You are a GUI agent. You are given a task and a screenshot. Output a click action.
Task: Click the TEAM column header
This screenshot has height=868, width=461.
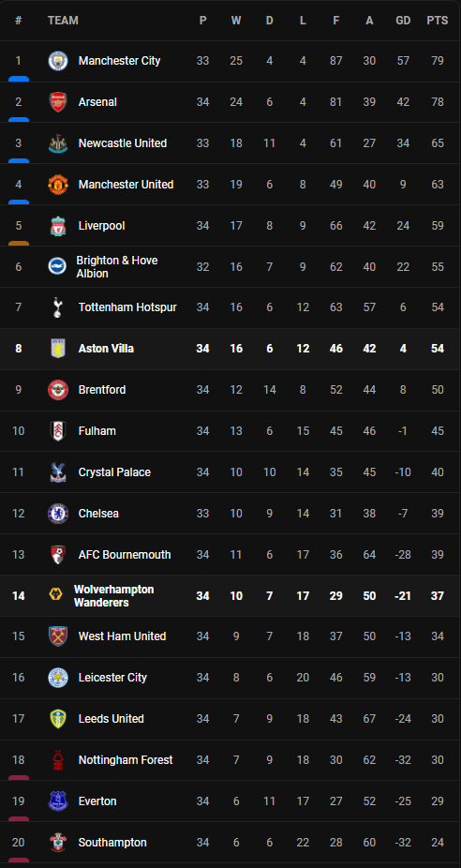(63, 21)
